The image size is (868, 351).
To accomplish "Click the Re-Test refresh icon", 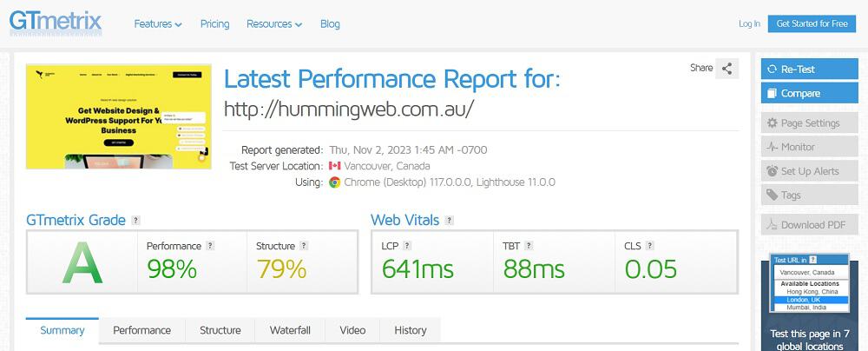I will coord(772,70).
